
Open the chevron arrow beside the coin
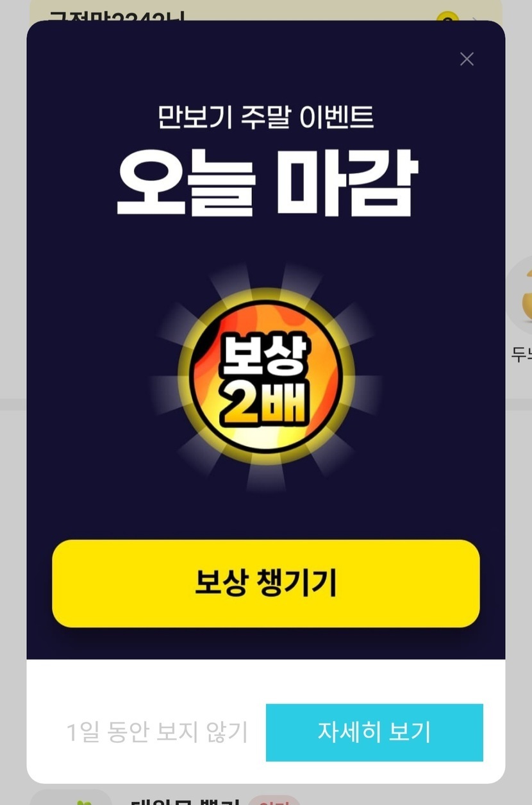pyautogui.click(x=475, y=18)
